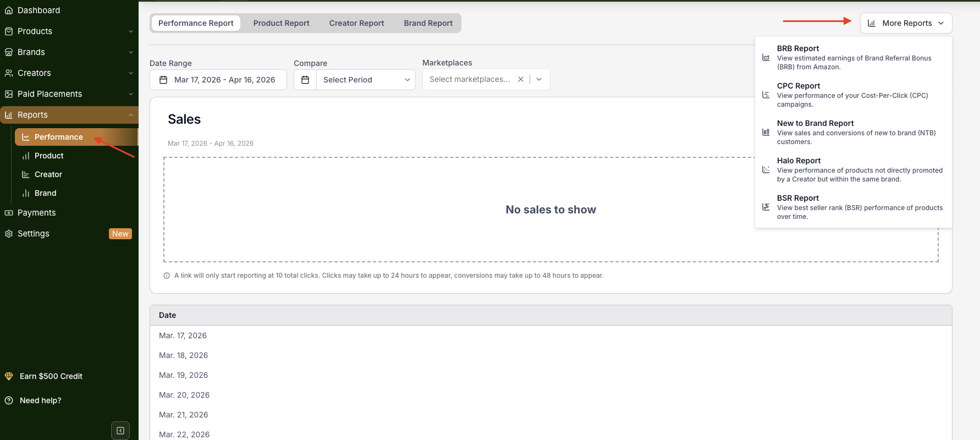Image resolution: width=980 pixels, height=440 pixels.
Task: Click the chart icon on More Reports button
Action: [x=872, y=23]
